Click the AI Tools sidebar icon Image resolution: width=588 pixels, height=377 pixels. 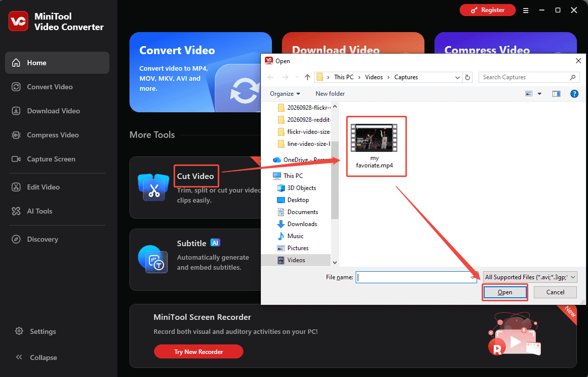point(16,211)
